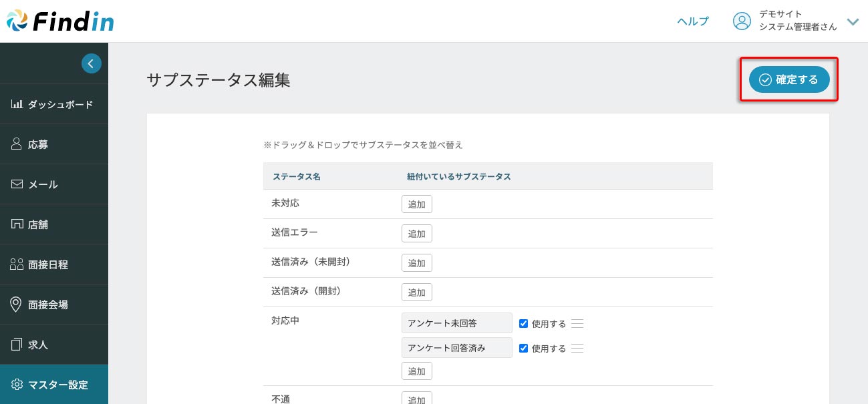Click drag handle beside アンケート回答済み row
868x404 pixels.
(578, 348)
